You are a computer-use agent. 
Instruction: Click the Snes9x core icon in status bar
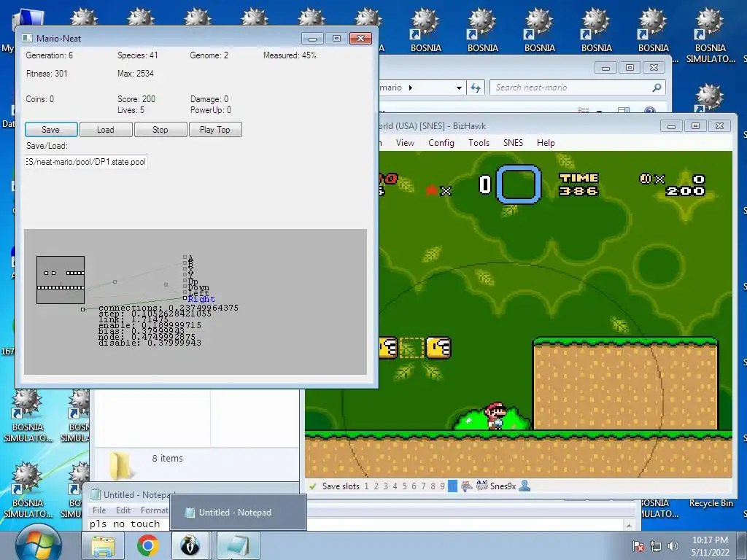point(481,486)
